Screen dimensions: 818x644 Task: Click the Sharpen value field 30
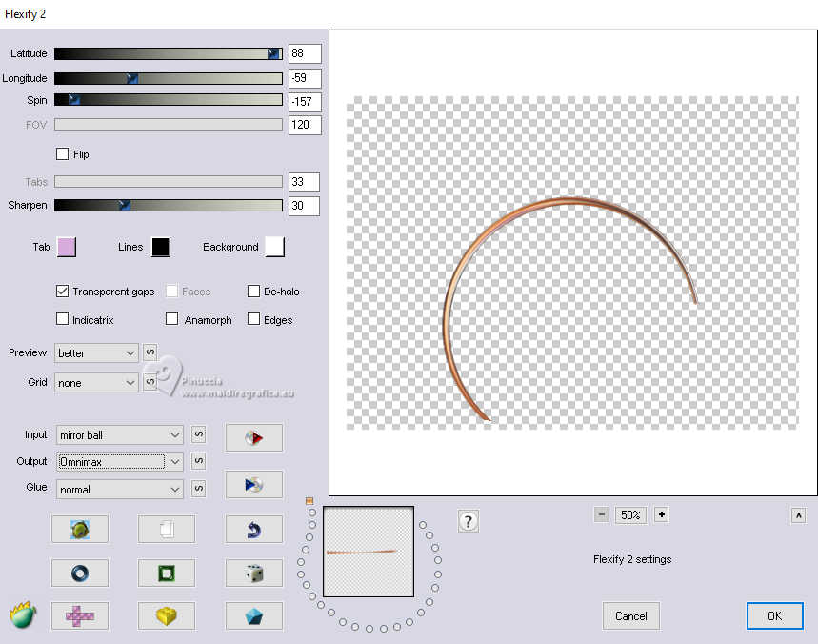click(x=304, y=206)
